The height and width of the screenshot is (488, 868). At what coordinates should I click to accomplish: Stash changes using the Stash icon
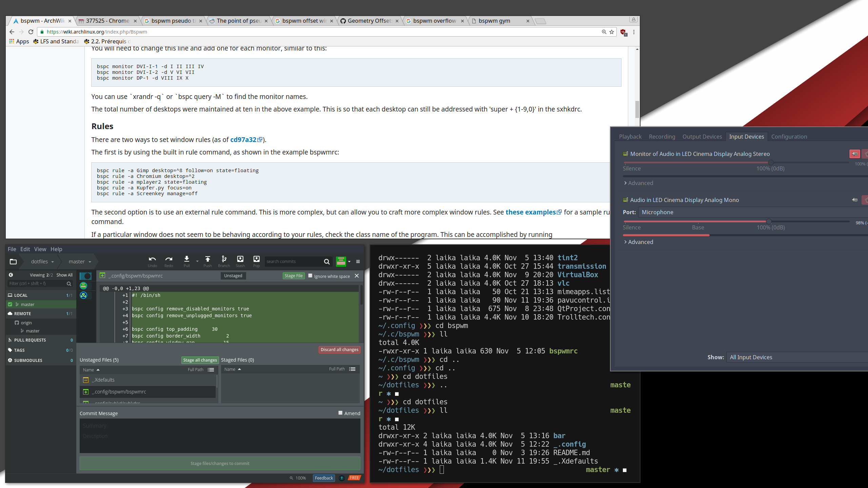[x=240, y=260]
